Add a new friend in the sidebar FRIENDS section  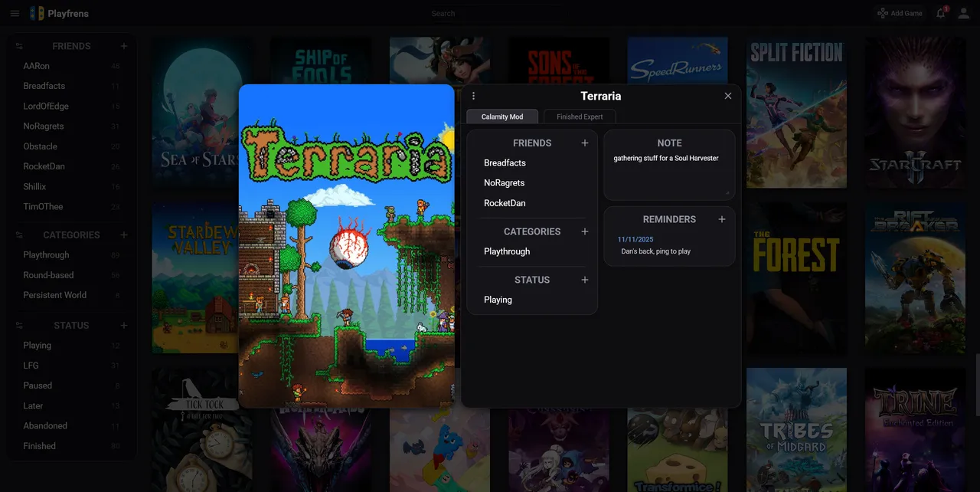[x=124, y=46]
